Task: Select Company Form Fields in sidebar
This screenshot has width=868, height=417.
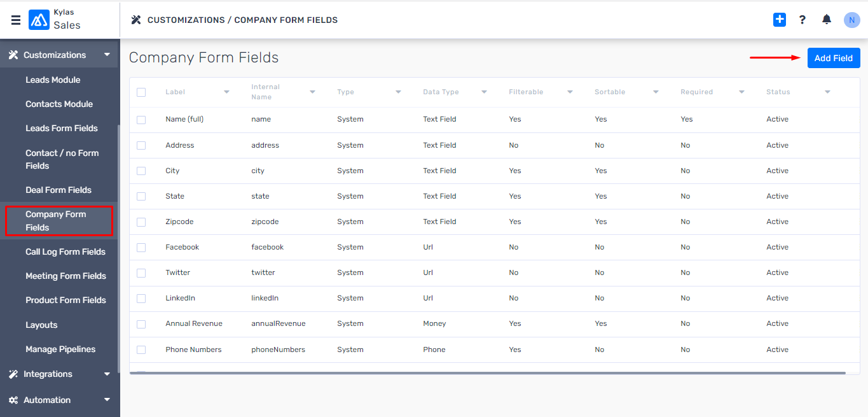Action: coord(59,221)
